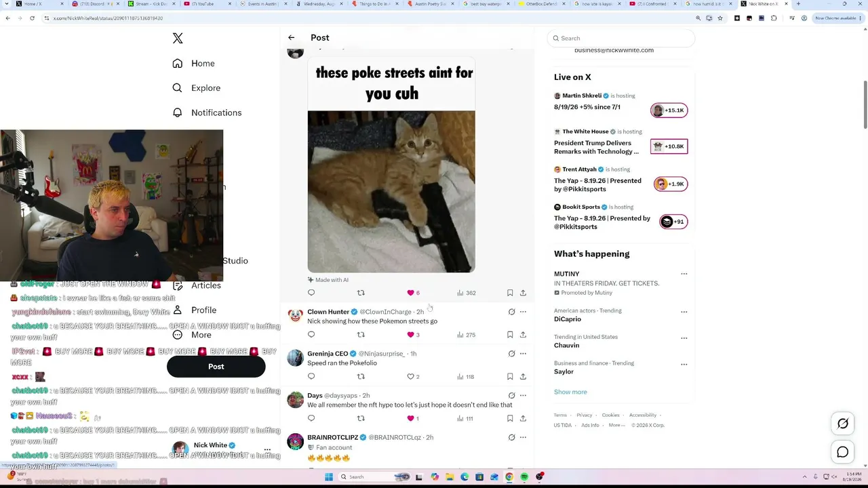868x488 pixels.
Task: Expand the footer More menu
Action: (x=616, y=426)
